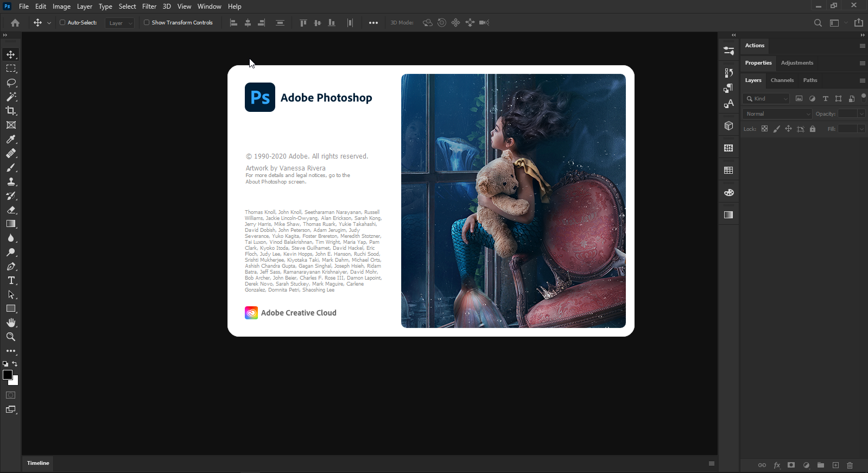Expand the toolbar double-arrow toggle
Image resolution: width=868 pixels, height=473 pixels.
click(5, 35)
